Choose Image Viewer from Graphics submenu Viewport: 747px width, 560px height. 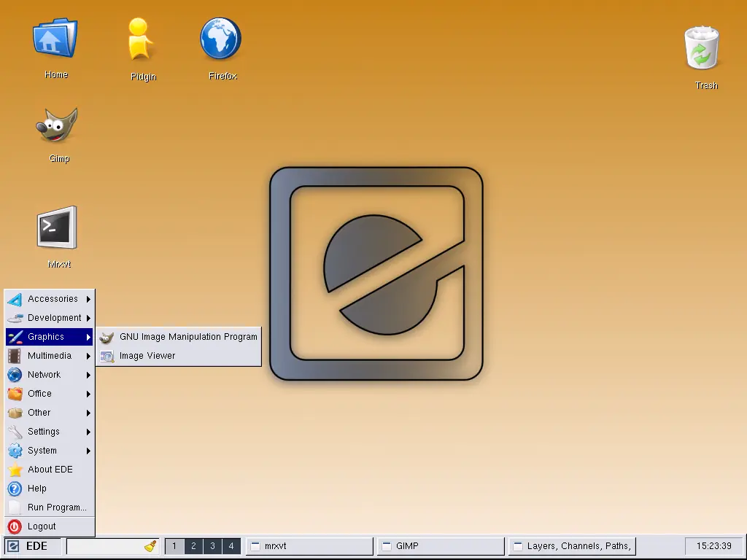(179, 356)
